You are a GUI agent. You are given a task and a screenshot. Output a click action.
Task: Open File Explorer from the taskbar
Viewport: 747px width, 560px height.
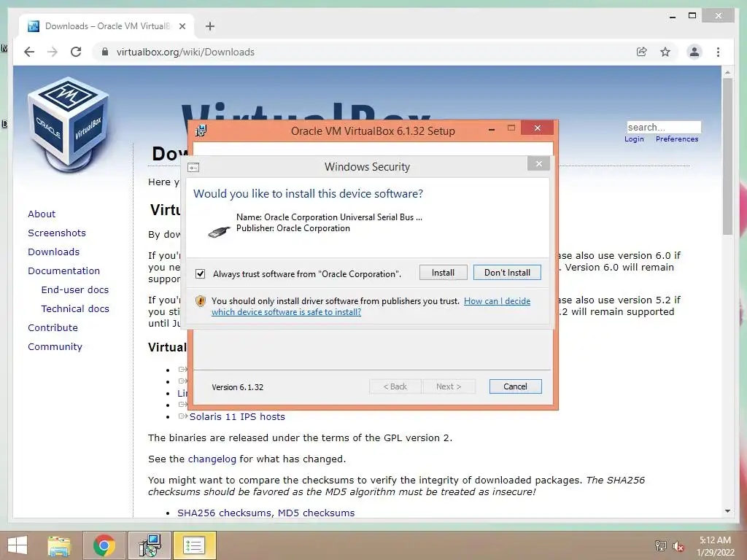59,545
